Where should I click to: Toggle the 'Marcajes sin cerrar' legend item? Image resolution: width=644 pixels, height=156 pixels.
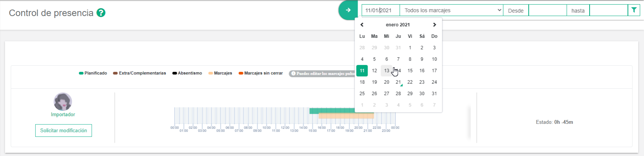(261, 73)
